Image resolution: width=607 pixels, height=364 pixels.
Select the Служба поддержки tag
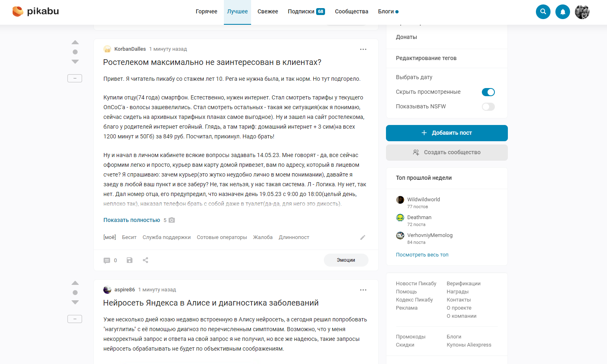(x=167, y=237)
